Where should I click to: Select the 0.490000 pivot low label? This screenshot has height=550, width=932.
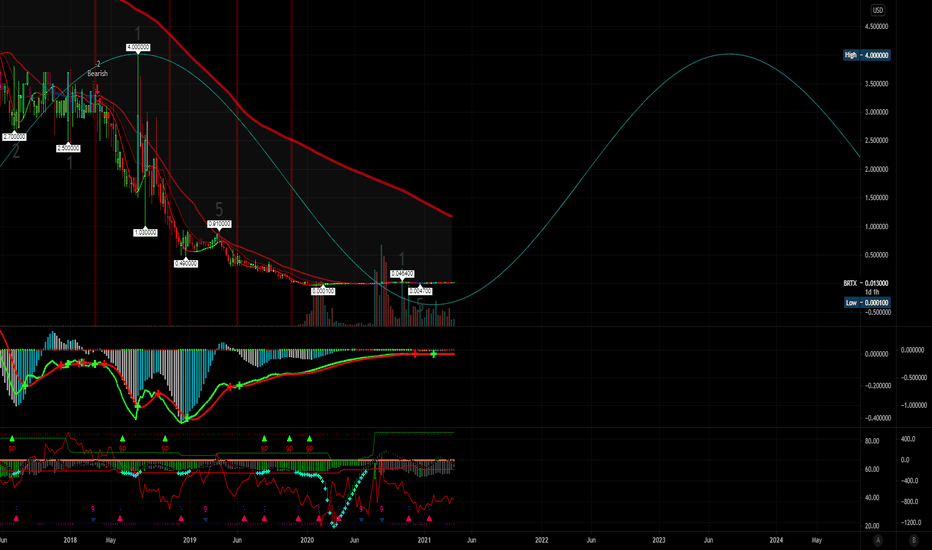coord(185,263)
